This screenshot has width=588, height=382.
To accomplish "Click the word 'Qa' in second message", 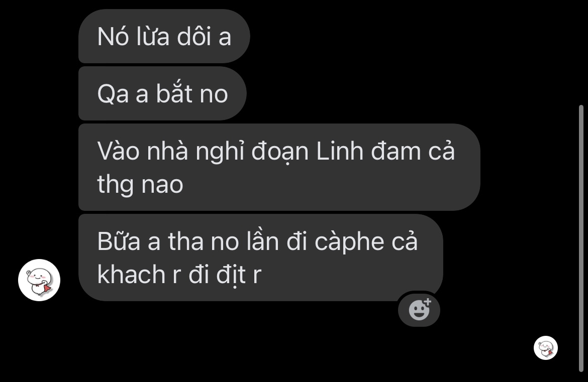I will pos(113,94).
